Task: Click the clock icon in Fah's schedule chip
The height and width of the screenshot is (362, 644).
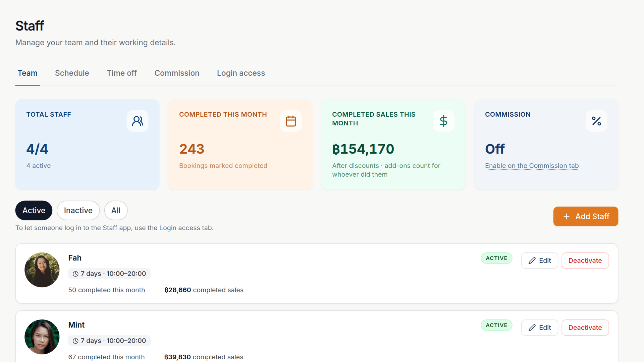Action: 76,274
